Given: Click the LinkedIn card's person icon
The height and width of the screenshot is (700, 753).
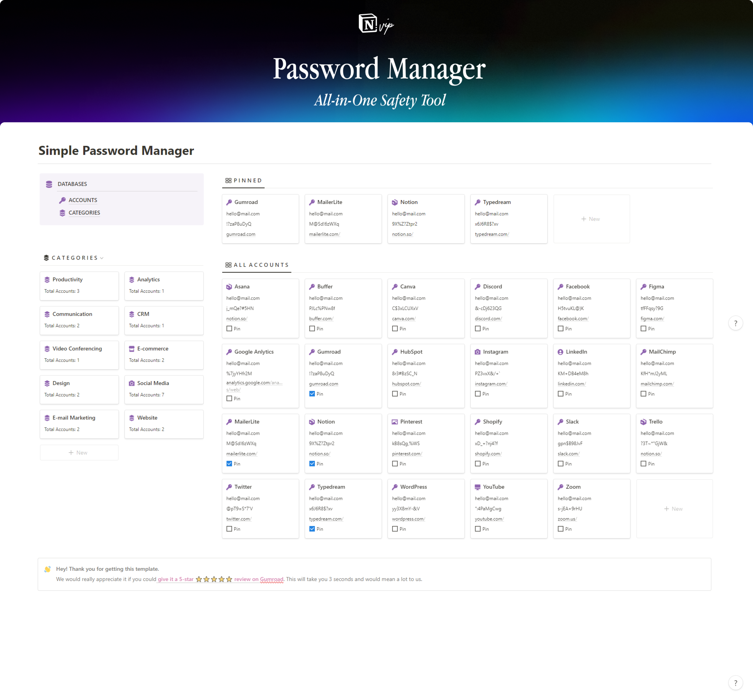Looking at the screenshot, I should coord(560,352).
